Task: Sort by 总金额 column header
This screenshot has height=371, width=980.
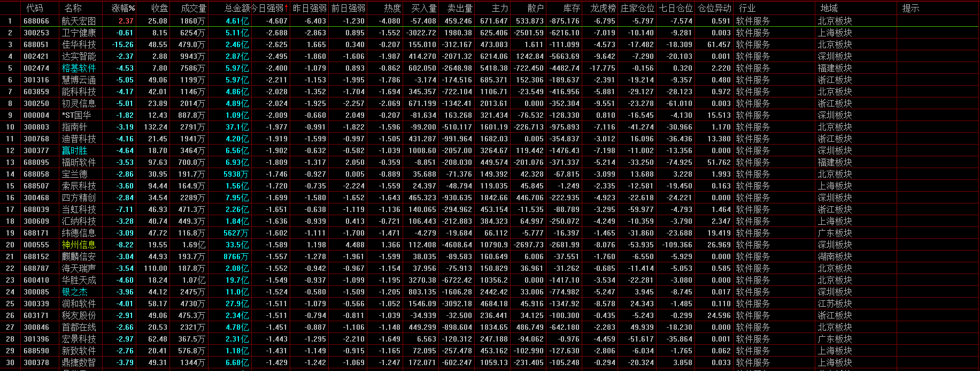Action: (x=237, y=8)
